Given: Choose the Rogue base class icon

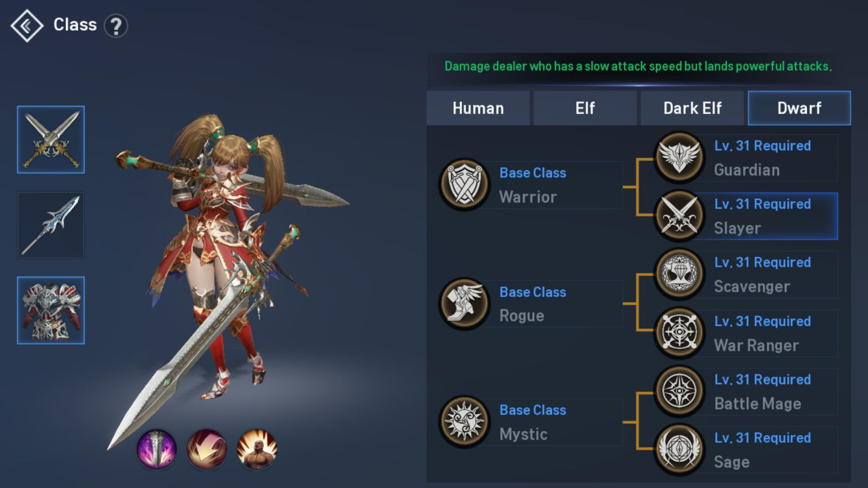Looking at the screenshot, I should 464,303.
